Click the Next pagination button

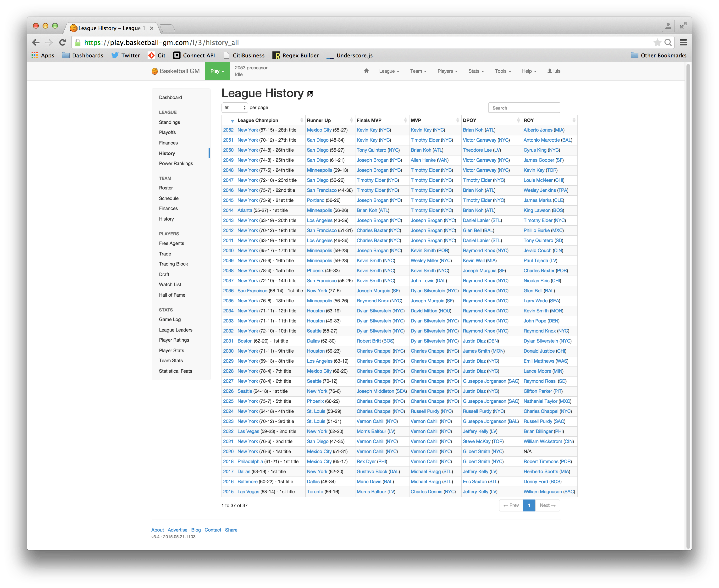[547, 505]
